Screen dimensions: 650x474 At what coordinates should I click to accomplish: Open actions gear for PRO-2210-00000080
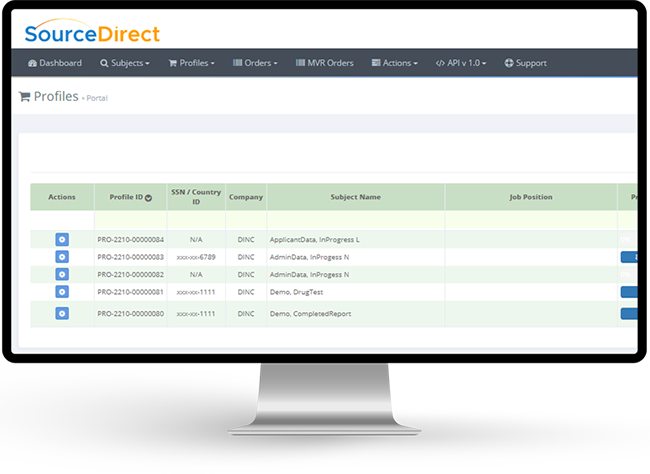(62, 313)
